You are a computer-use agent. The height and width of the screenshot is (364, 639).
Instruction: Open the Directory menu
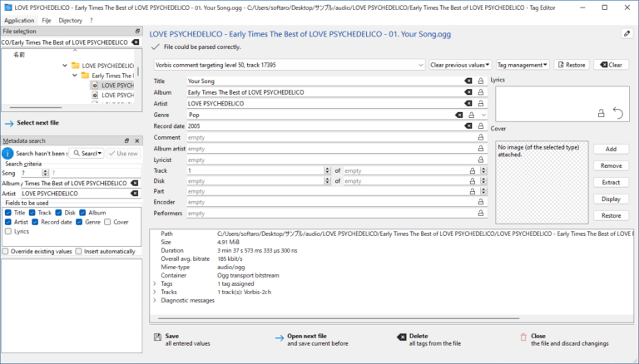(70, 20)
